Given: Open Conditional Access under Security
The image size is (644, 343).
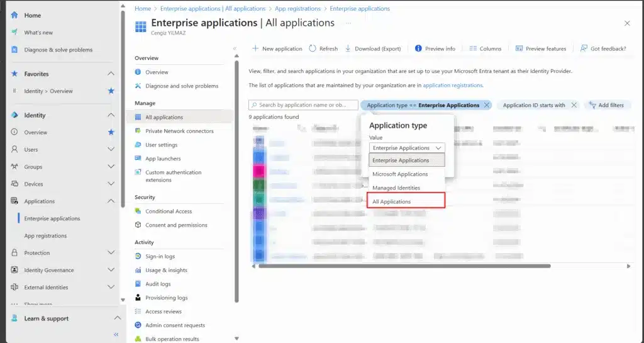Looking at the screenshot, I should tap(169, 211).
